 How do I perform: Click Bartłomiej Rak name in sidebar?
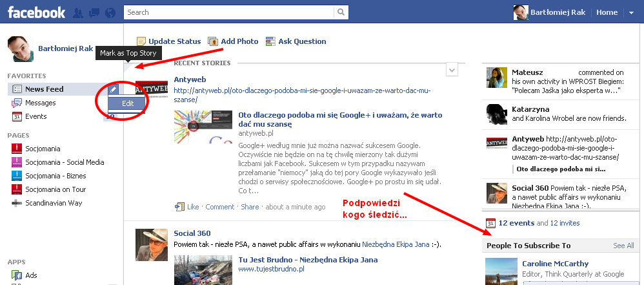point(66,48)
